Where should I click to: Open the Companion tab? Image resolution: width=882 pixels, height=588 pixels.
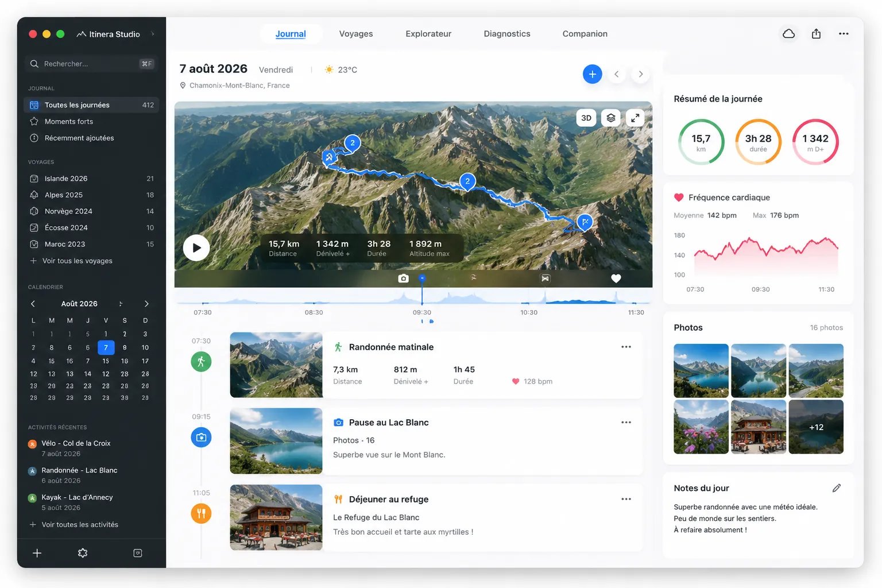(585, 34)
